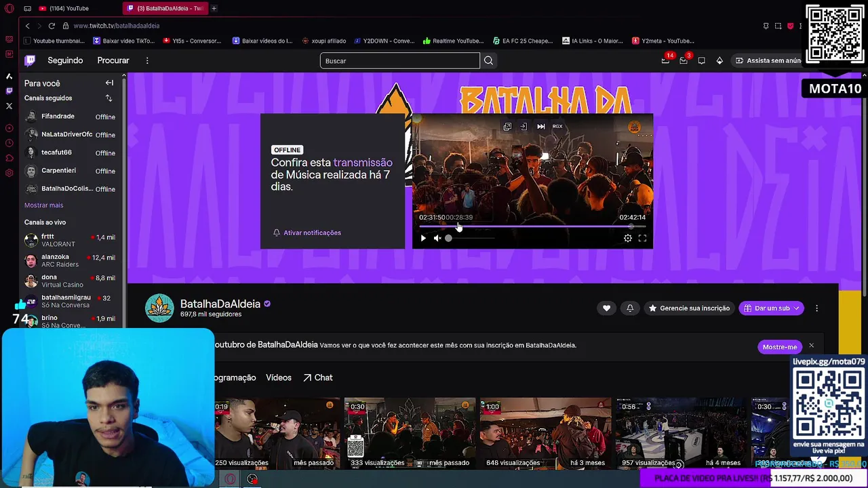868x488 pixels.
Task: Click Ativar notificações link
Action: 307,232
